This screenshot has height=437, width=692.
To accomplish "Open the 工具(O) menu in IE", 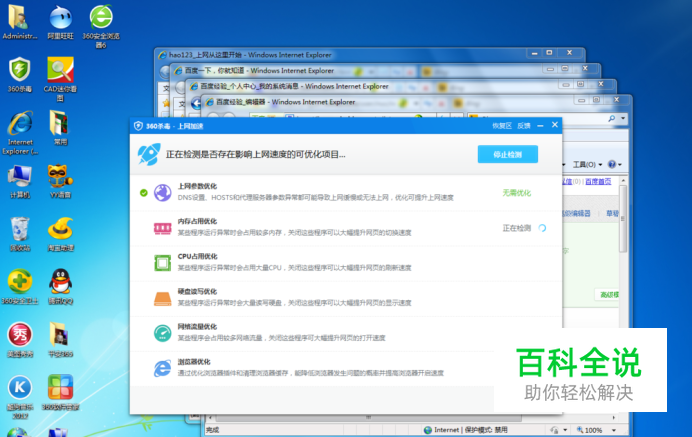I will pyautogui.click(x=587, y=165).
